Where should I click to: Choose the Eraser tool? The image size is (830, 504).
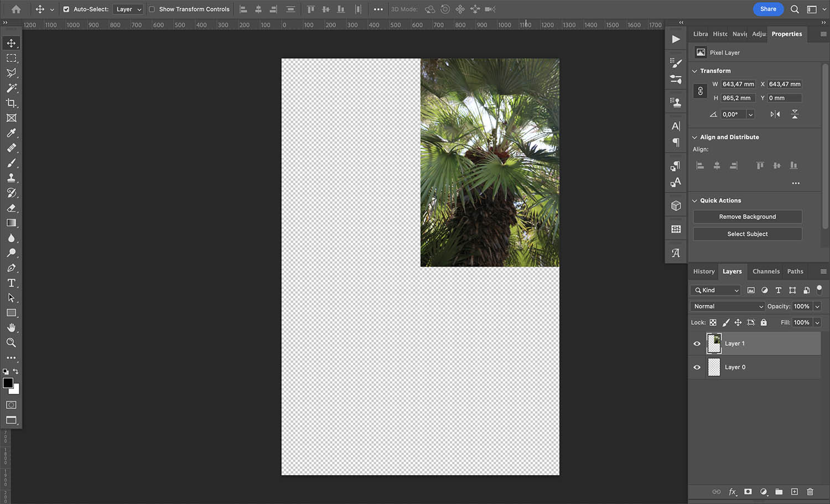[x=11, y=208]
